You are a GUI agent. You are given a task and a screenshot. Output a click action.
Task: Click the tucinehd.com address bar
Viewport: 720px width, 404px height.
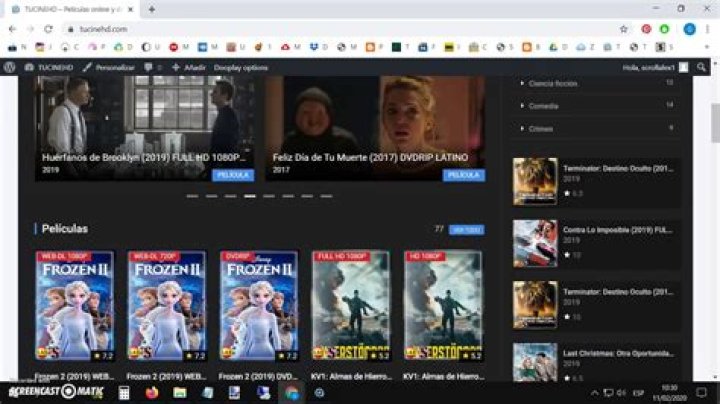(340, 29)
